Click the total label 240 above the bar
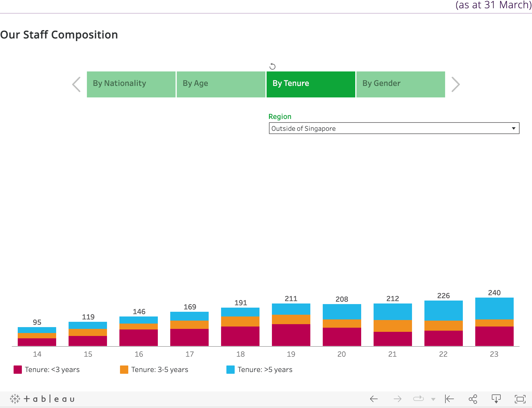Viewport: 532px width, 408px height. tap(494, 293)
